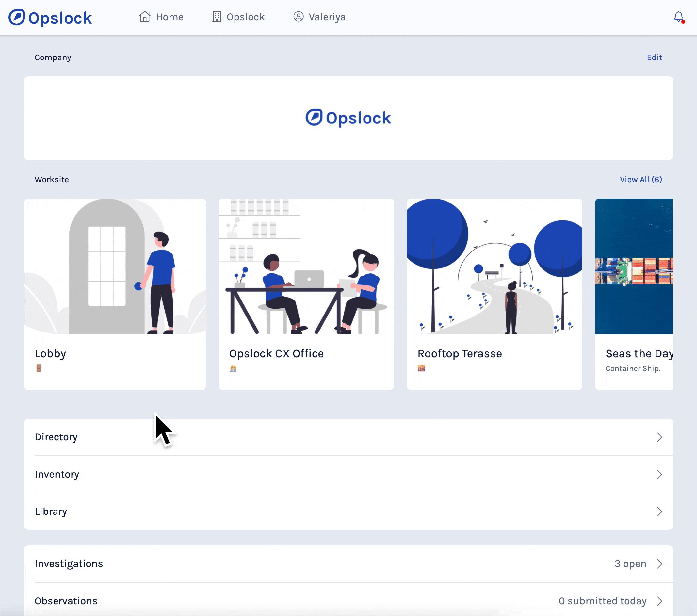Open the Rooftop Terasse worksite thumbnail
697x616 pixels.
(x=494, y=267)
